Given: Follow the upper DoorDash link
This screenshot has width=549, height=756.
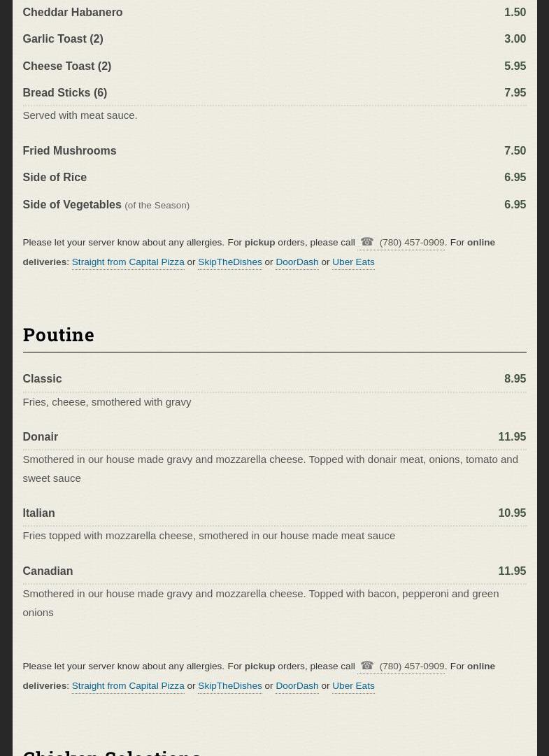Looking at the screenshot, I should coord(297,262).
